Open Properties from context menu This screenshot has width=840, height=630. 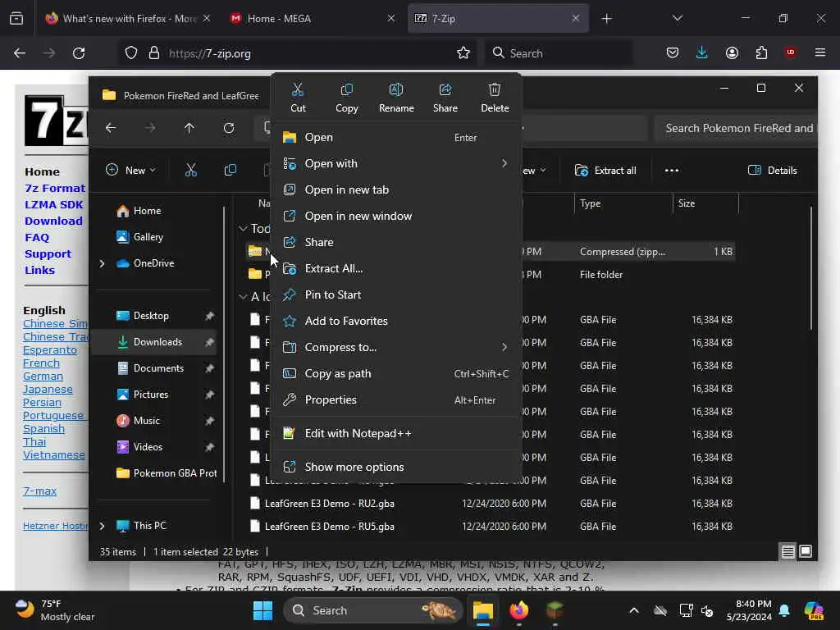point(396,399)
